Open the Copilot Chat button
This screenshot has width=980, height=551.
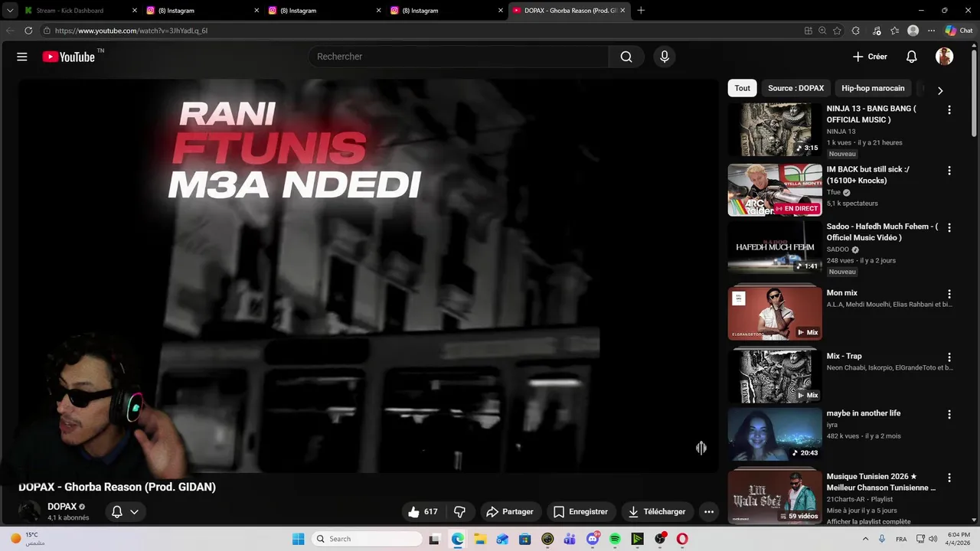click(959, 31)
